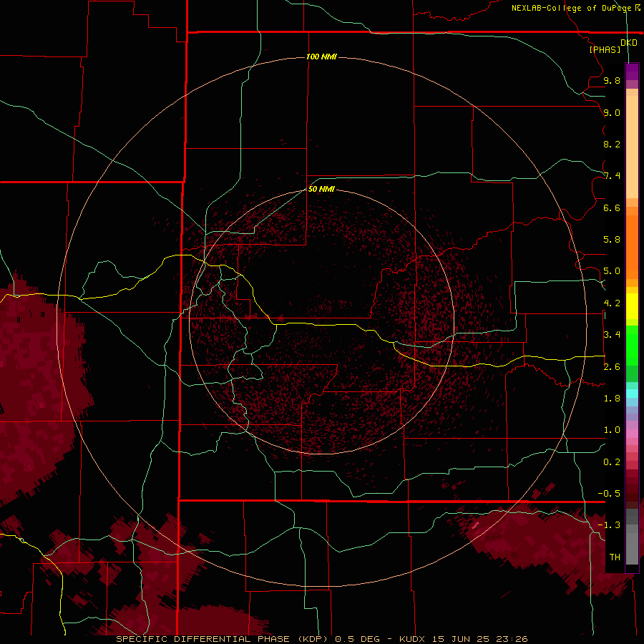
Task: Click the pink band of the color scale
Action: click(632, 434)
